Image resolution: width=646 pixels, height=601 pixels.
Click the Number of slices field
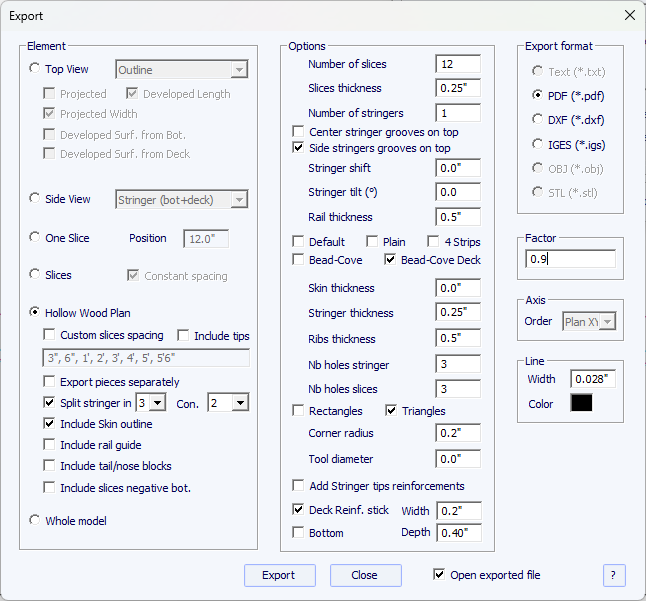[x=458, y=64]
